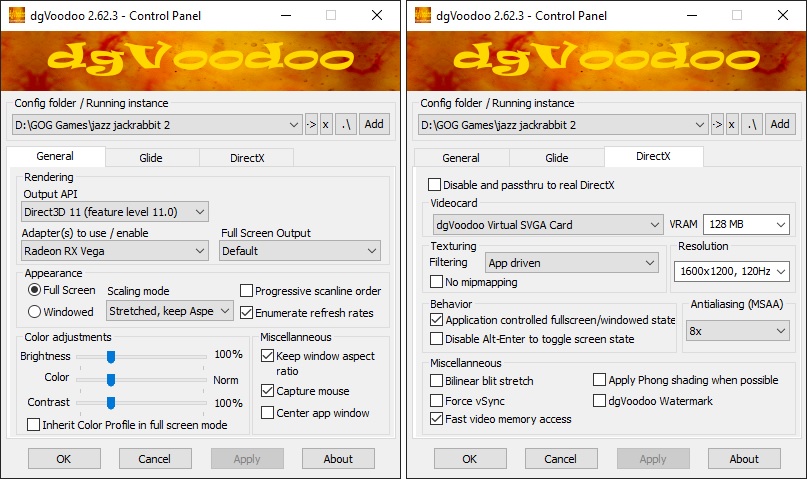Viewport: 810px width, 482px height.
Task: Open the Videocard dropdown
Action: click(x=548, y=225)
